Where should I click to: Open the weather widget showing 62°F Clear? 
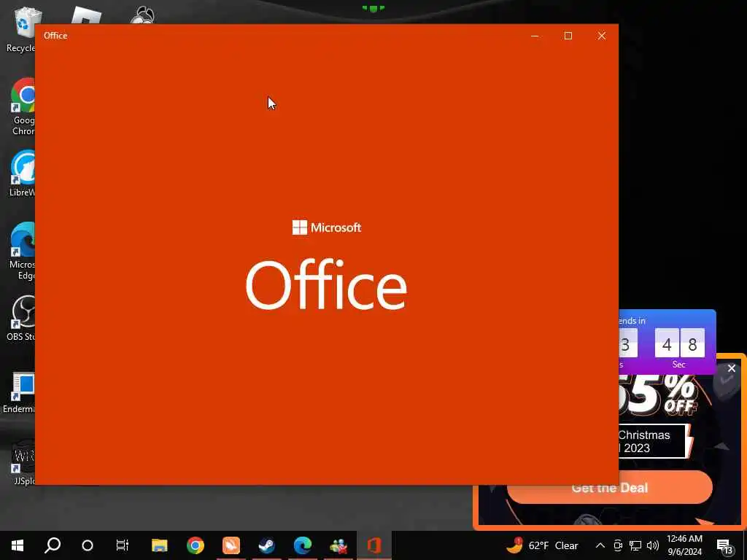(542, 545)
